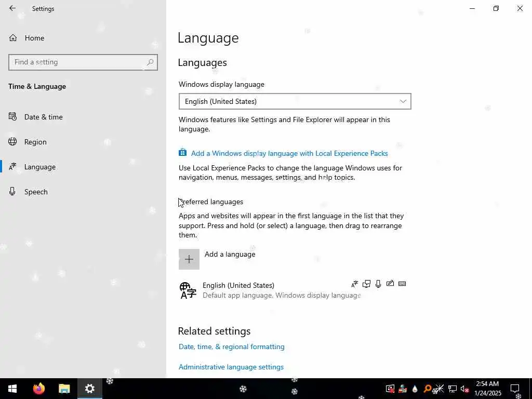Launch Firefox from the taskbar
The height and width of the screenshot is (399, 532).
(39, 389)
